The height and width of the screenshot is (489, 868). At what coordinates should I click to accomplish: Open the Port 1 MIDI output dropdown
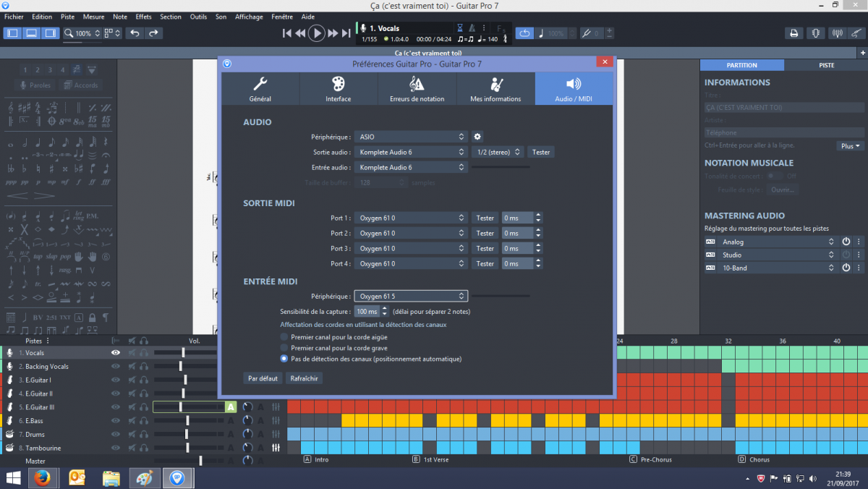[x=411, y=218]
